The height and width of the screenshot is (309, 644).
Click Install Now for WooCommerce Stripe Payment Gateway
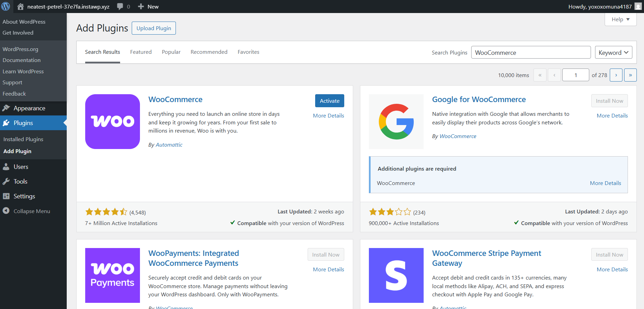click(609, 255)
